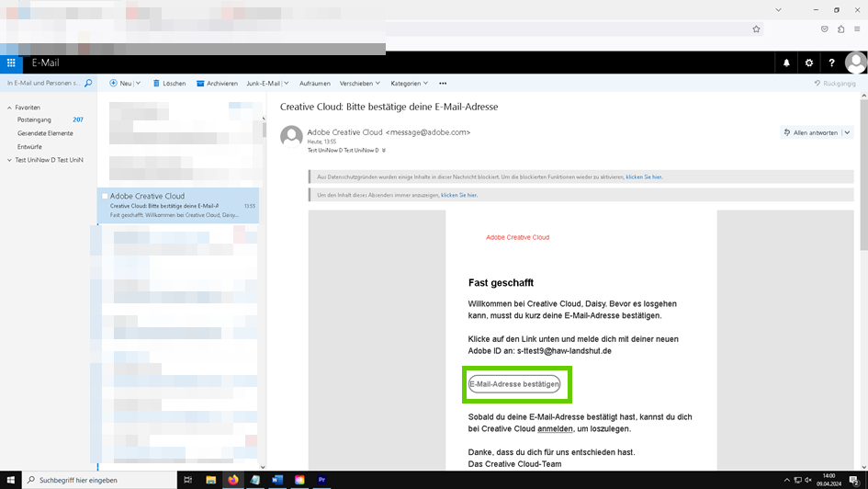The width and height of the screenshot is (868, 489).
Task: Open the app launcher grid icon
Action: (x=11, y=63)
